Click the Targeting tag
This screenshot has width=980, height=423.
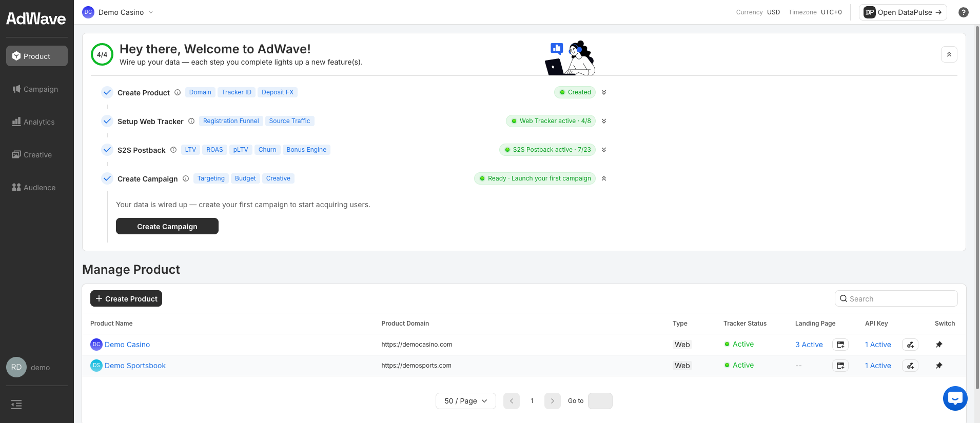211,178
